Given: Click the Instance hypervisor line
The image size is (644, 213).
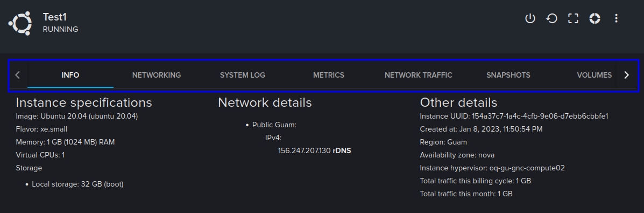Looking at the screenshot, I should 492,168.
